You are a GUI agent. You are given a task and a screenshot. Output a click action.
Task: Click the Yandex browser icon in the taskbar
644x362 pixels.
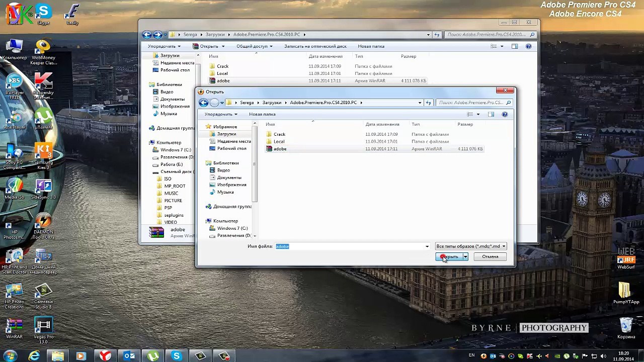tap(105, 356)
